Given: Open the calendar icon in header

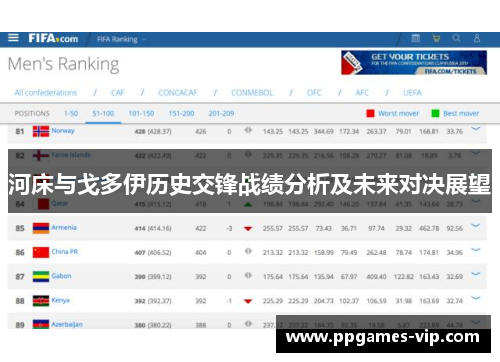Looking at the screenshot, I should click(x=416, y=38).
